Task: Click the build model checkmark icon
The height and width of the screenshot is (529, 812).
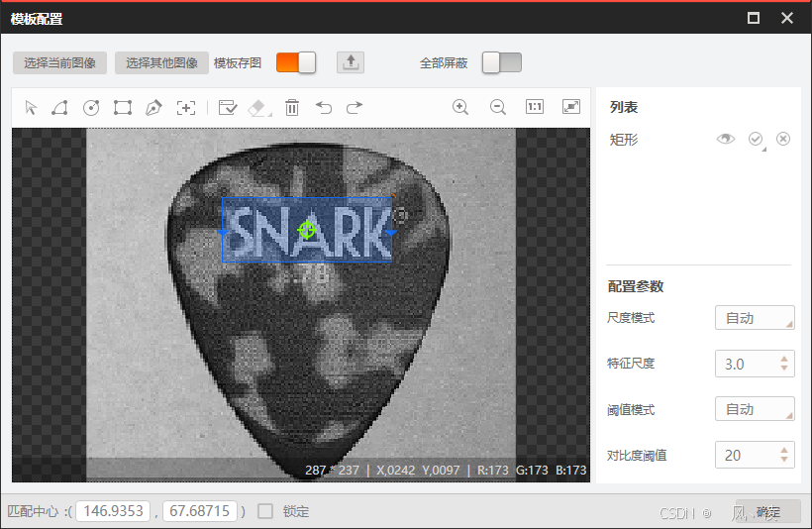Action: coord(228,108)
